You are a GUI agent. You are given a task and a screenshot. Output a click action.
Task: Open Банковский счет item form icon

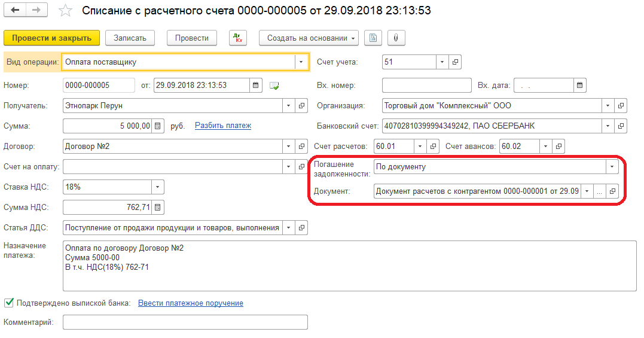click(x=621, y=126)
